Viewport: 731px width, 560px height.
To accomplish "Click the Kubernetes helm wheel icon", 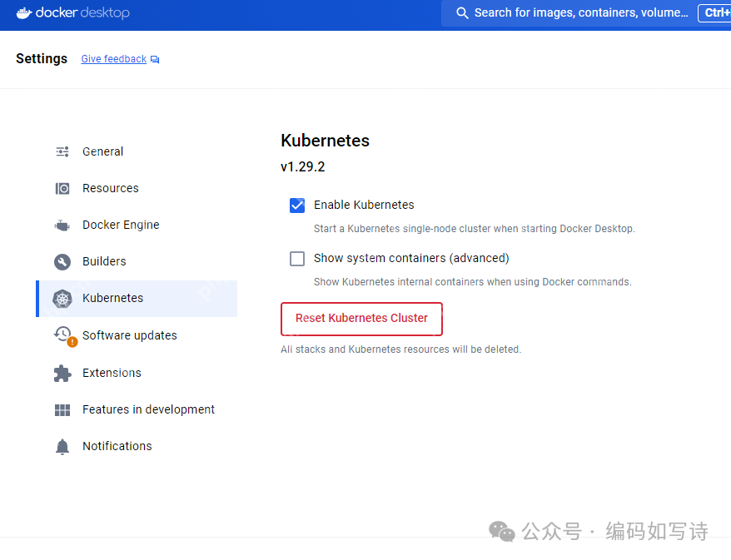I will click(x=62, y=299).
